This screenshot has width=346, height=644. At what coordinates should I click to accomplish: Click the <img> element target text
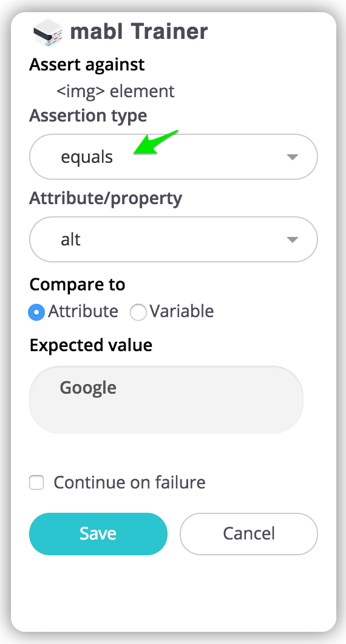coord(115,91)
